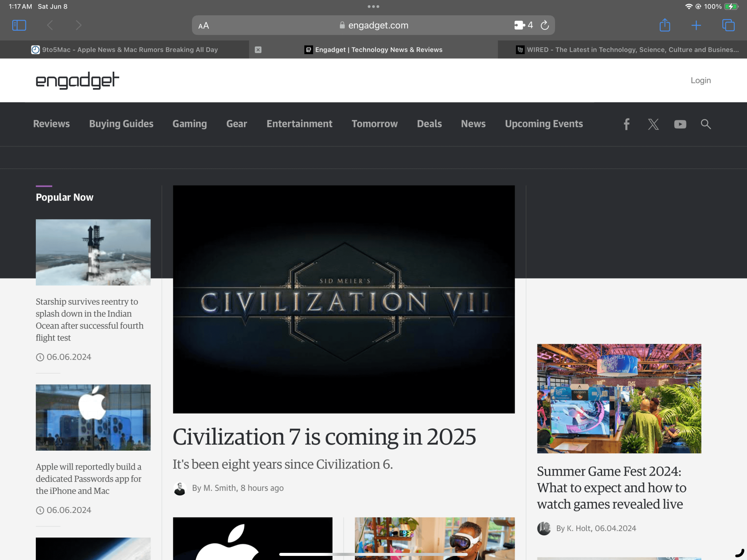
Task: Open the extensions puzzle icon
Action: click(520, 25)
